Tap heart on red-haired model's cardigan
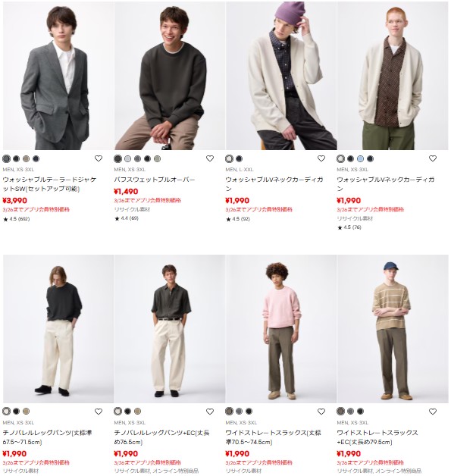The height and width of the screenshot is (476, 451). coord(433,158)
